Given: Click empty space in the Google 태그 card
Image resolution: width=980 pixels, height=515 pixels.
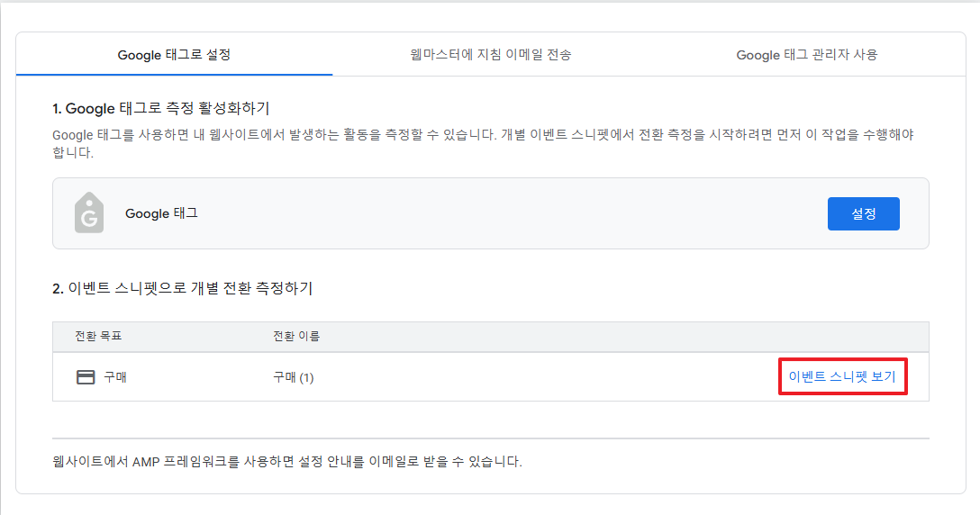Looking at the screenshot, I should (x=504, y=213).
